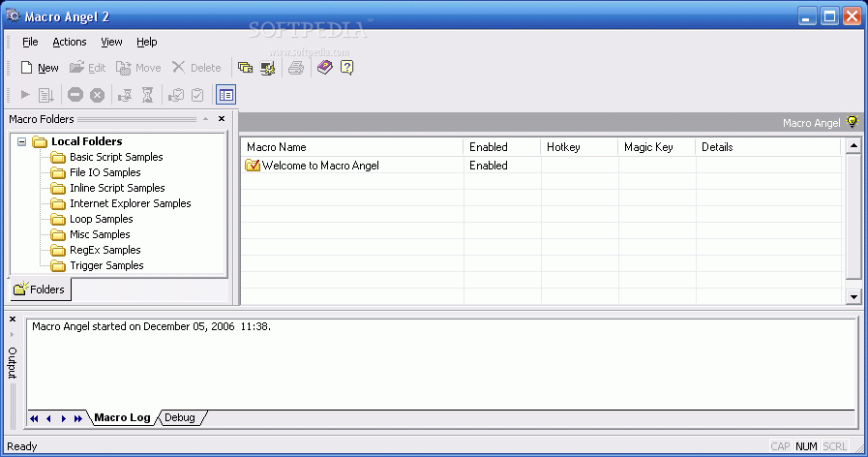Open the File menu

[x=30, y=42]
